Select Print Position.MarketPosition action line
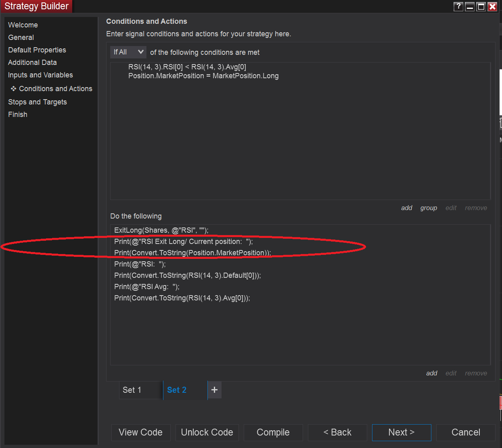The image size is (502, 448). pyautogui.click(x=192, y=253)
